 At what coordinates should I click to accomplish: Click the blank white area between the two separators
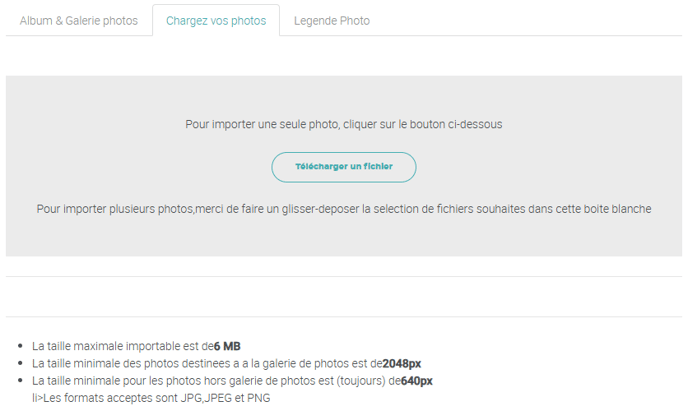tap(344, 297)
